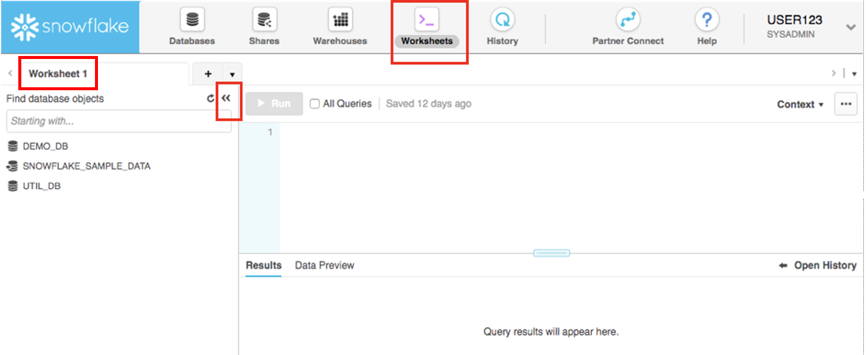Open the more options ellipsis menu
This screenshot has width=868, height=355.
[846, 104]
